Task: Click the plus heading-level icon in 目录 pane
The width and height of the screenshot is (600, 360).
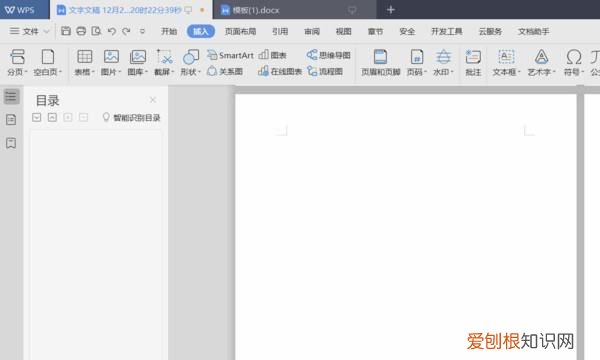Action: 68,117
